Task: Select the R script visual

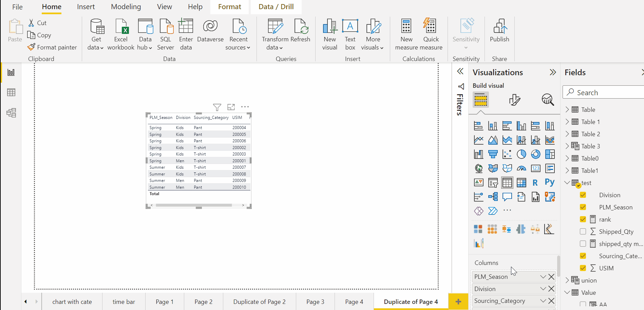Action: coord(535,183)
